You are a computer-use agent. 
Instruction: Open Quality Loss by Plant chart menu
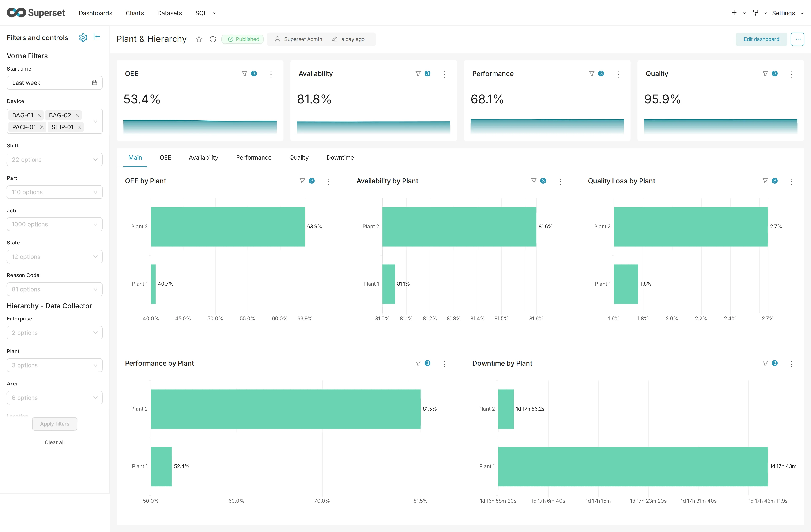click(792, 182)
